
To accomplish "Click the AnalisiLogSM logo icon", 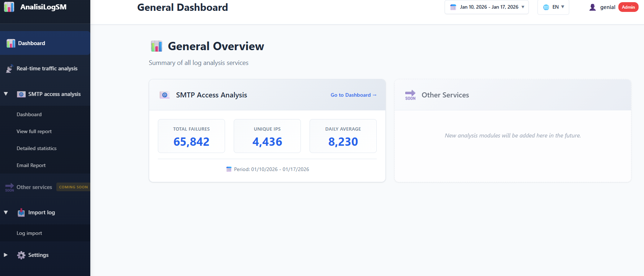I will [x=9, y=7].
